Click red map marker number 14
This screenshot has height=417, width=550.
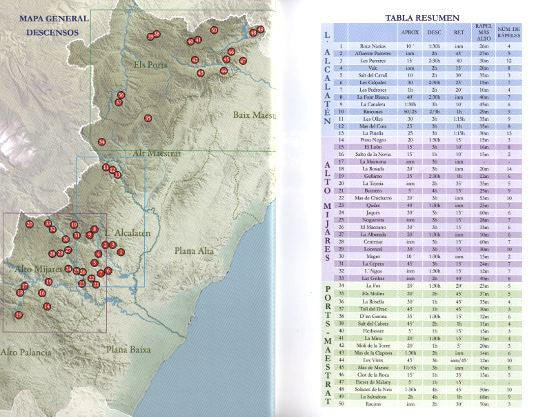click(x=47, y=307)
